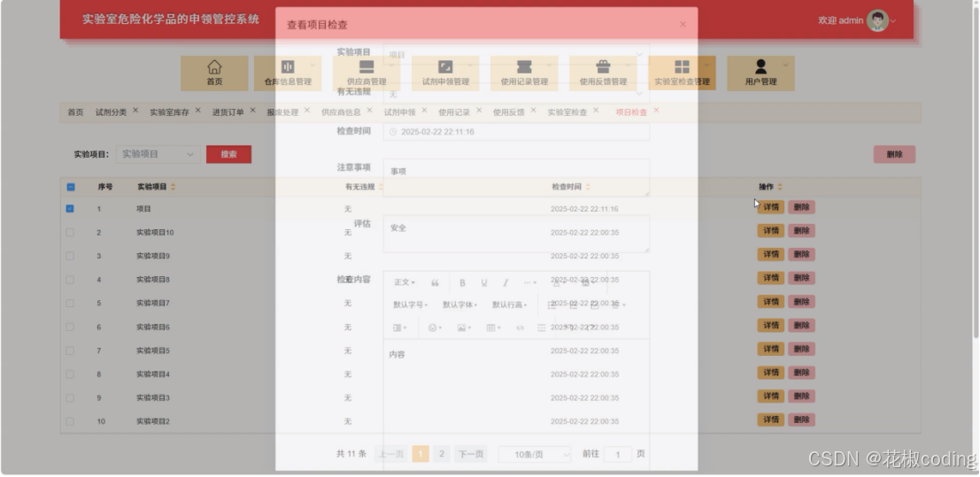Click the 使用记录管理 ticket icon

524,67
